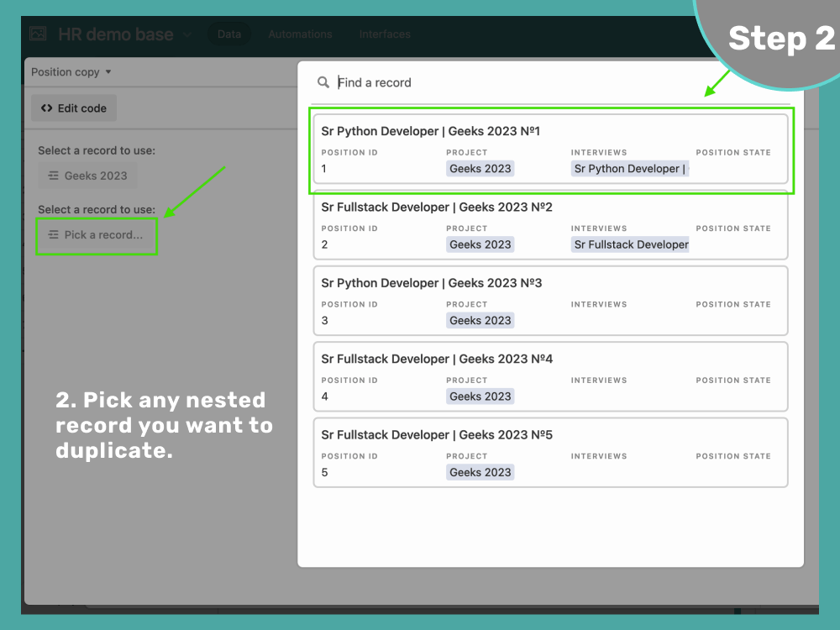Click Geeks 2023 project chip in record №4
The width and height of the screenshot is (840, 630).
[x=480, y=396]
